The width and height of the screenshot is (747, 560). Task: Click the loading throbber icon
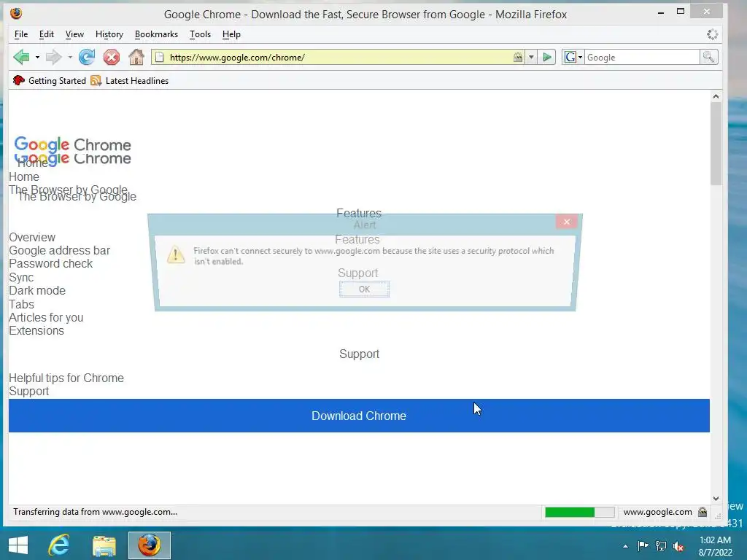(712, 34)
